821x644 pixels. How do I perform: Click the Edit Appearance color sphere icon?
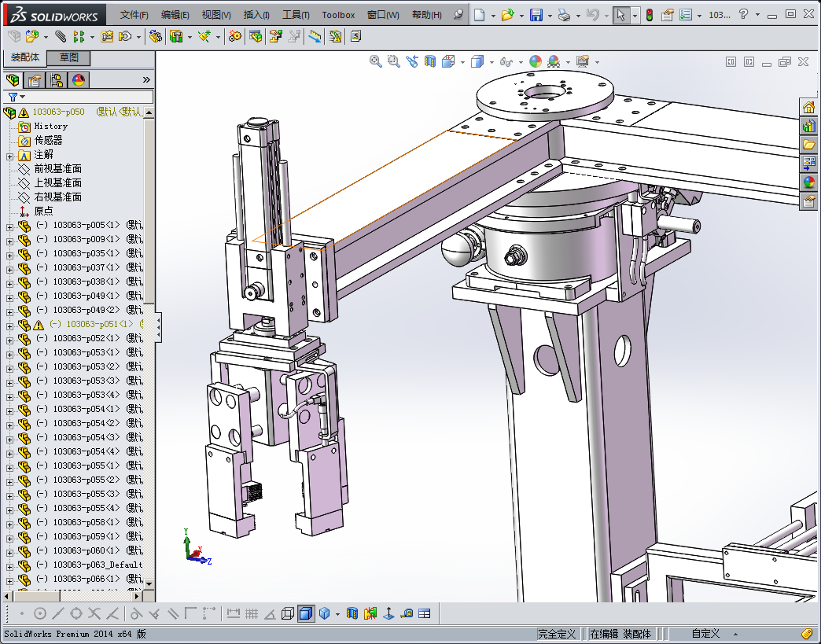tap(536, 61)
